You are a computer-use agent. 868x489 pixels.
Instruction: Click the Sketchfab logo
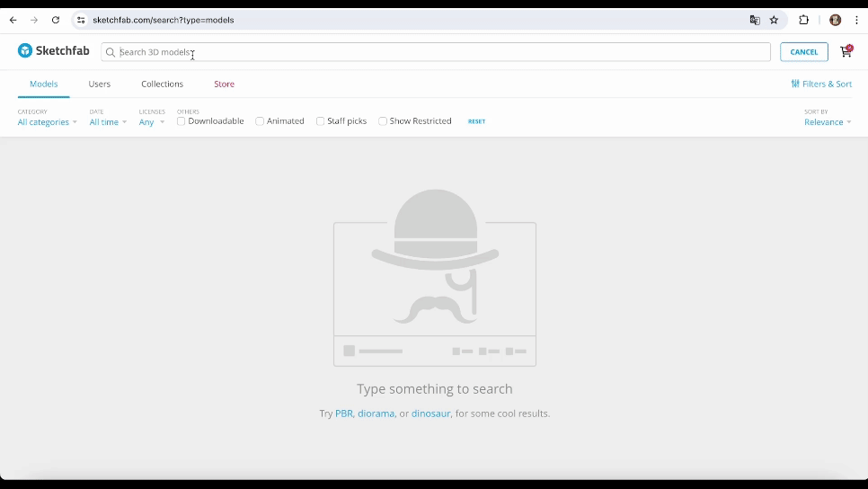tap(54, 51)
